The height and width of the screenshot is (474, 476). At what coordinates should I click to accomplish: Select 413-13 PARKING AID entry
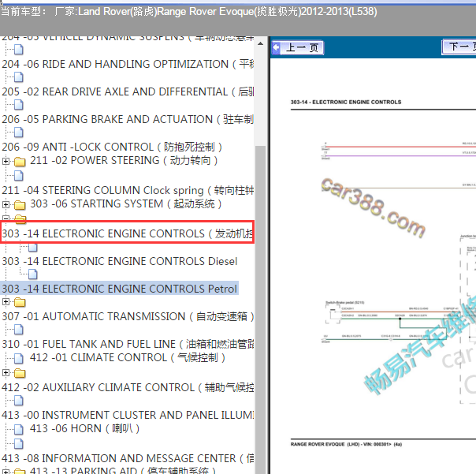pyautogui.click(x=123, y=470)
